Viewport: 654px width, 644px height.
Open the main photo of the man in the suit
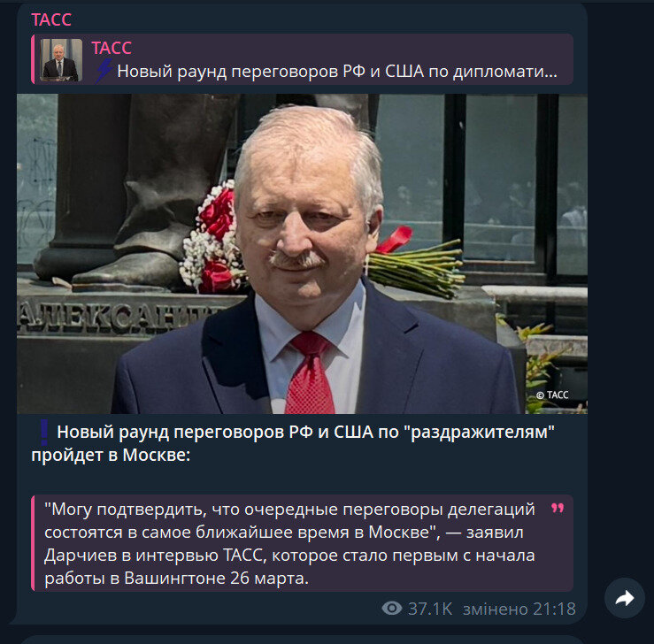pos(302,254)
